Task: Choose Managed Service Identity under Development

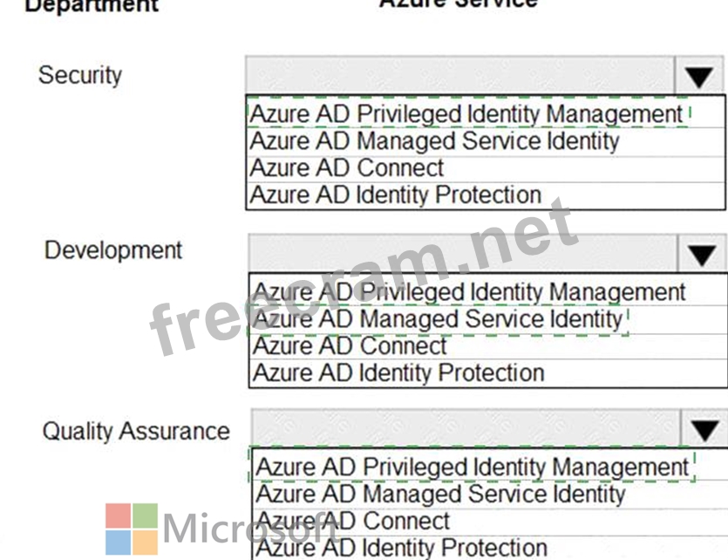Action: (438, 319)
